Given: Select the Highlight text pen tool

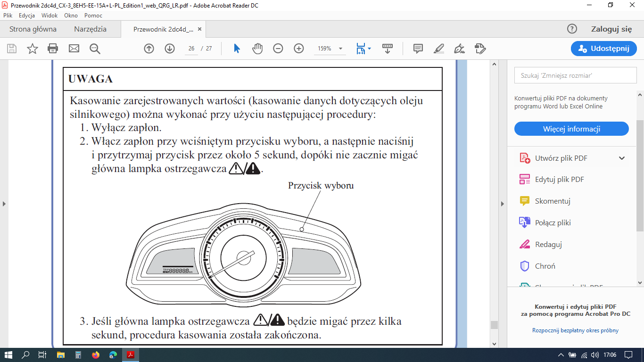Looking at the screenshot, I should (x=438, y=49).
